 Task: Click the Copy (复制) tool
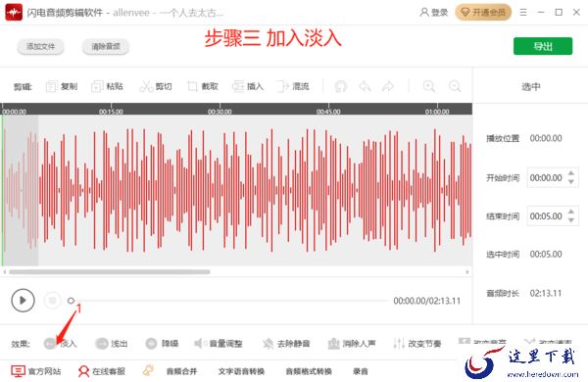click(x=62, y=86)
